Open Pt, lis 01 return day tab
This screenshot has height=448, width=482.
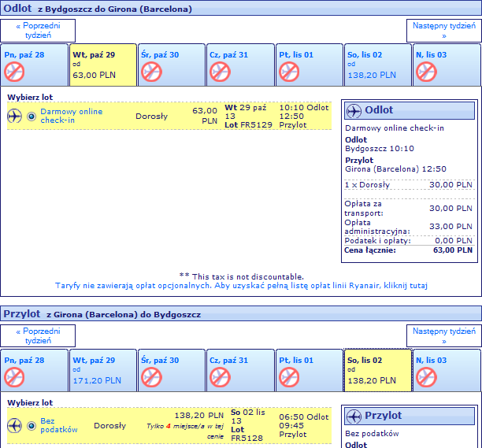pos(310,370)
